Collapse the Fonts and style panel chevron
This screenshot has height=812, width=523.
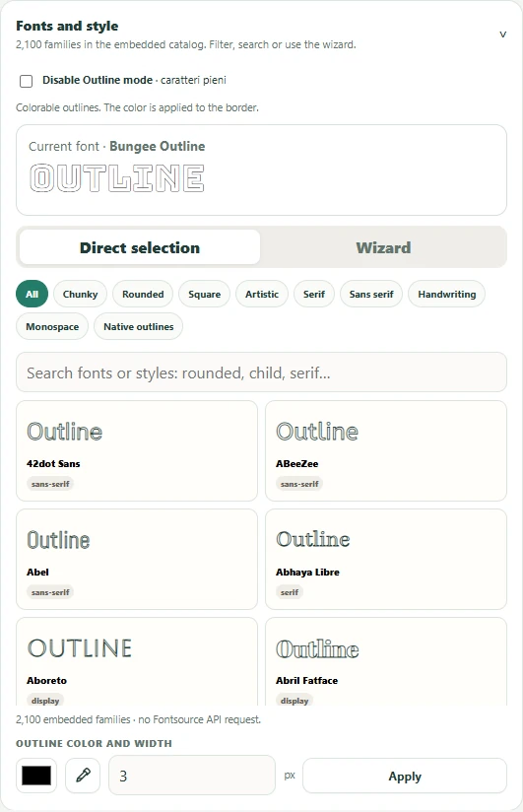[x=502, y=34]
